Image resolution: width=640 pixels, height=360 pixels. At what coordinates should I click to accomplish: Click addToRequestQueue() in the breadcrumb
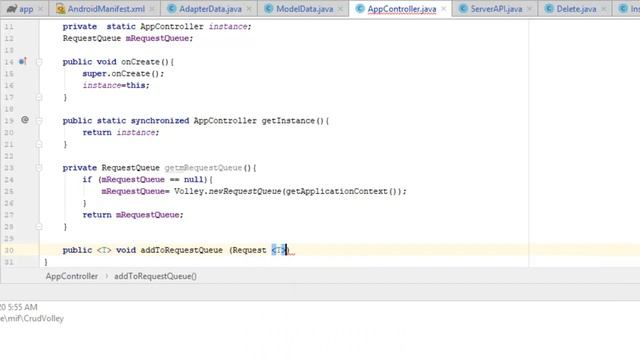155,276
